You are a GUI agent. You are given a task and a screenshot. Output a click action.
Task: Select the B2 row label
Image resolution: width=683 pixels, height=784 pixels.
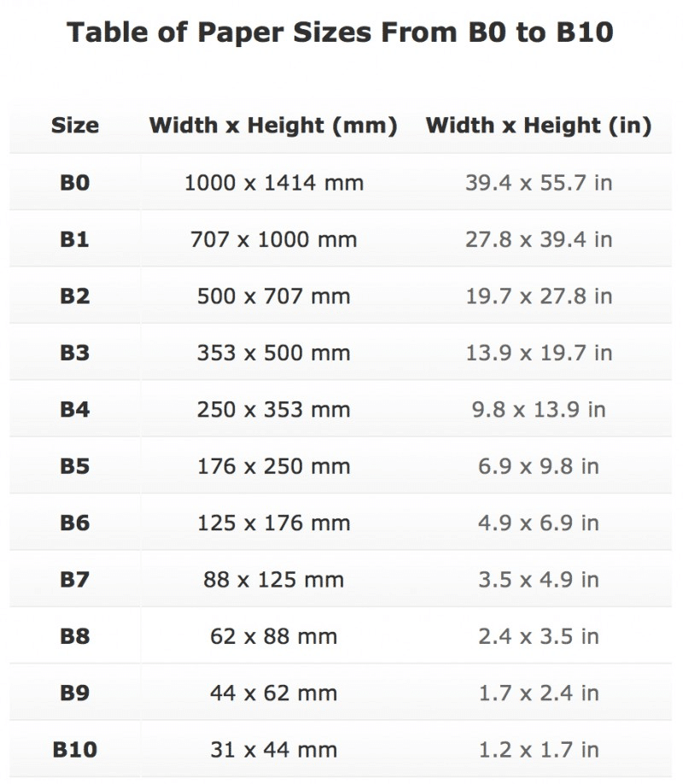[75, 296]
